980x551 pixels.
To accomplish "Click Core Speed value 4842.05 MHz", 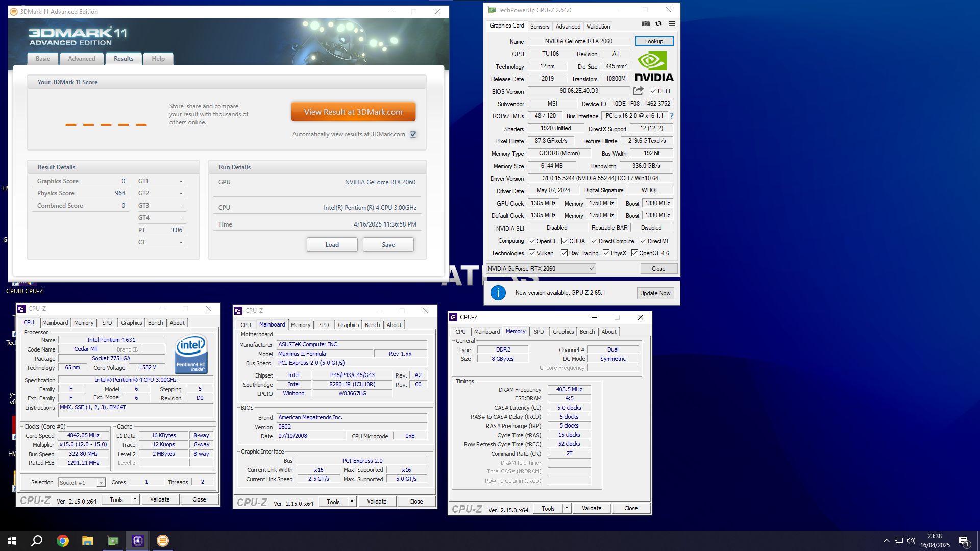I will click(83, 436).
